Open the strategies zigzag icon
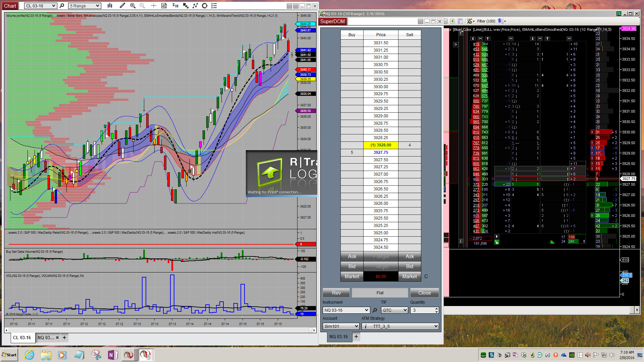Screen dimensions: 644x362 coord(195,6)
